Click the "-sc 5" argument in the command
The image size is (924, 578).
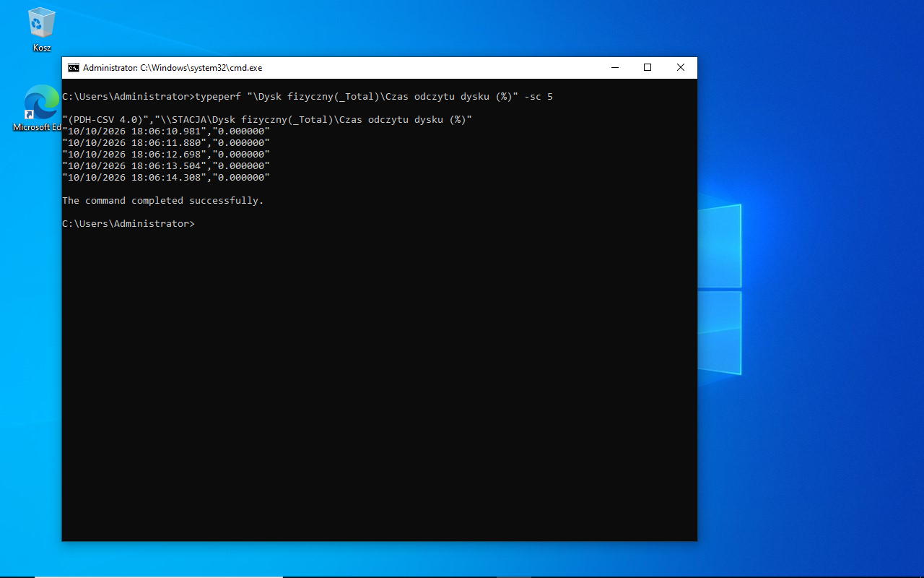(539, 96)
